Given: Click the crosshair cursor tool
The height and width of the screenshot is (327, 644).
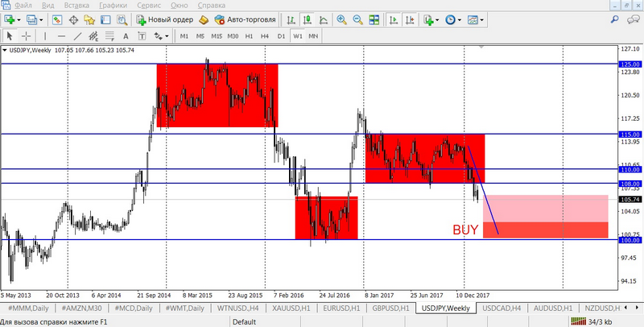Looking at the screenshot, I should point(26,36).
